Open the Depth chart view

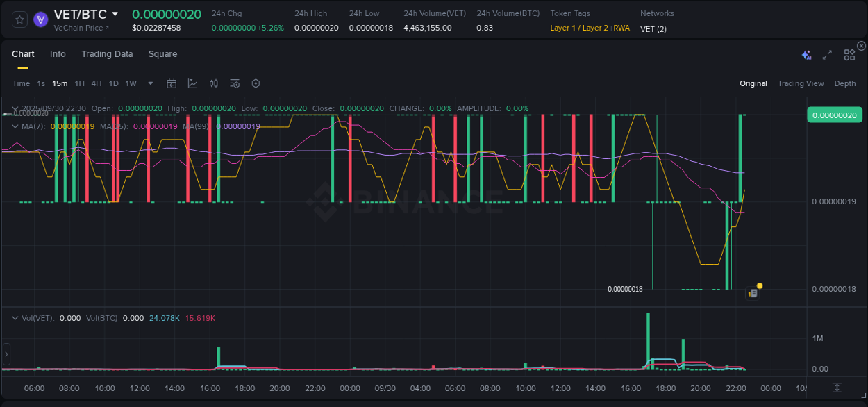(845, 83)
